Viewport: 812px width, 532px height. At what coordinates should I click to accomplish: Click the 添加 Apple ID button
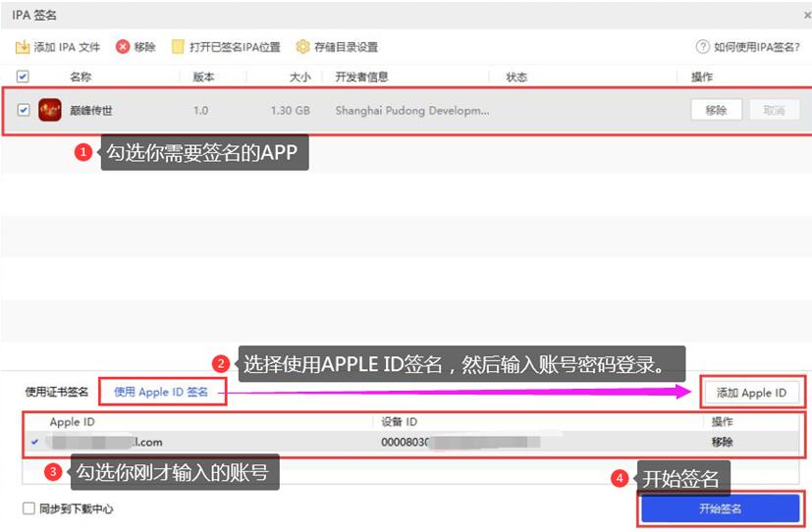tap(751, 393)
